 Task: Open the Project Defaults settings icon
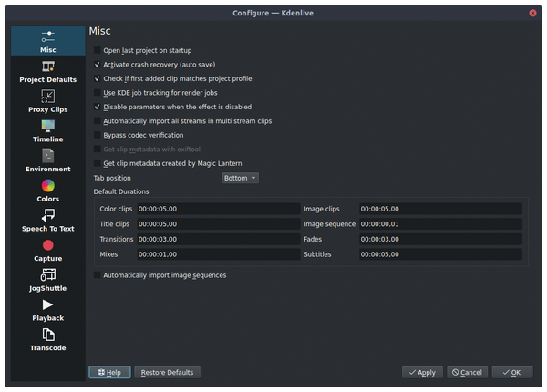click(x=47, y=67)
